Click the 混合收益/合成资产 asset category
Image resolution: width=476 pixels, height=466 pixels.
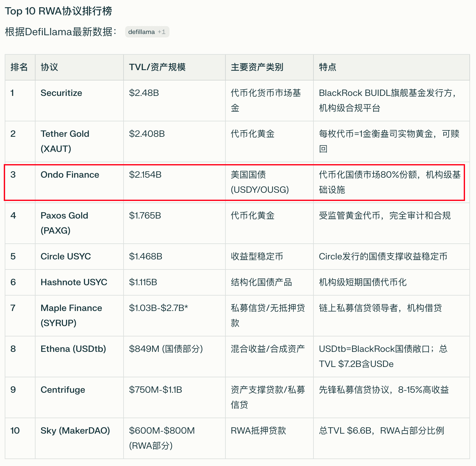[268, 349]
